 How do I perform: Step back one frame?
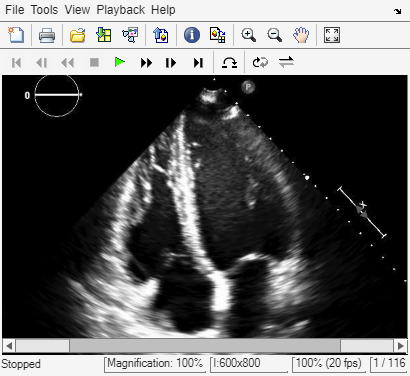(42, 62)
